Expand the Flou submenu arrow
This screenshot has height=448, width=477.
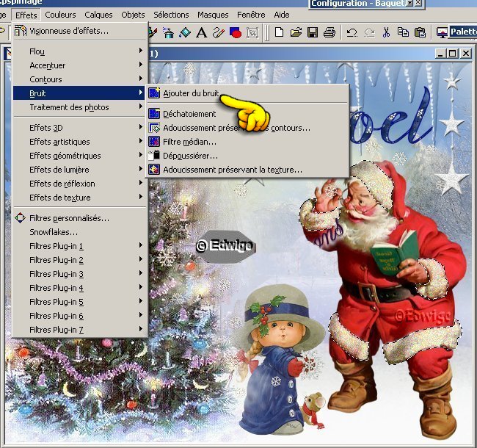(141, 50)
